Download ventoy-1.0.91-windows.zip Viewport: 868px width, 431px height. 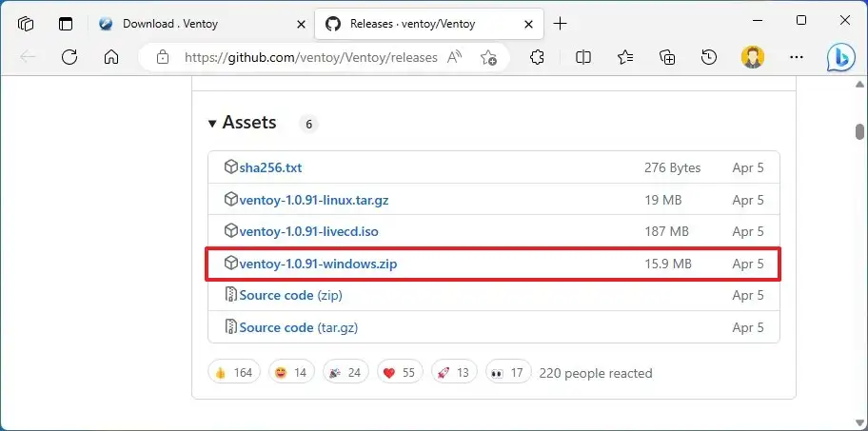[x=318, y=264]
